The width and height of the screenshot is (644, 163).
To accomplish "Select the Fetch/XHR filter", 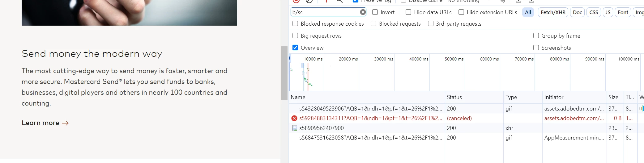I will 553,12.
